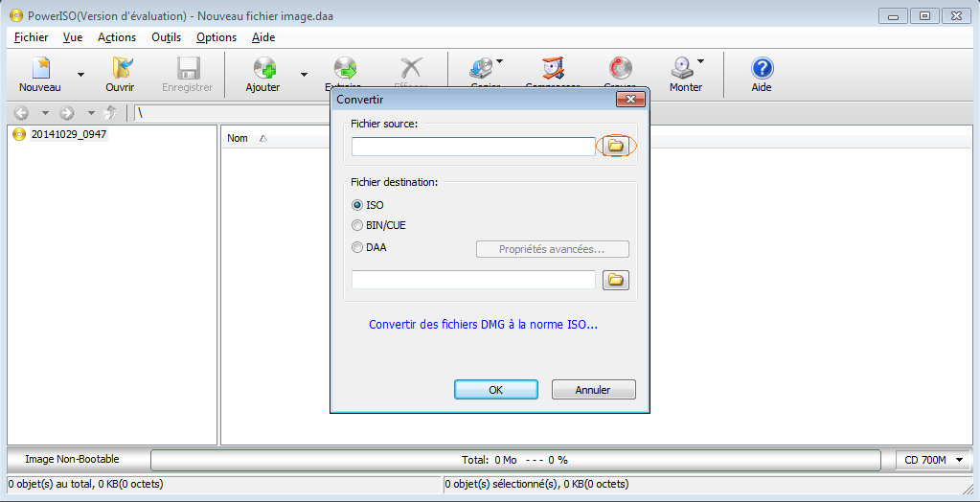
Task: Click the forward navigation arrow
Action: coord(67,113)
